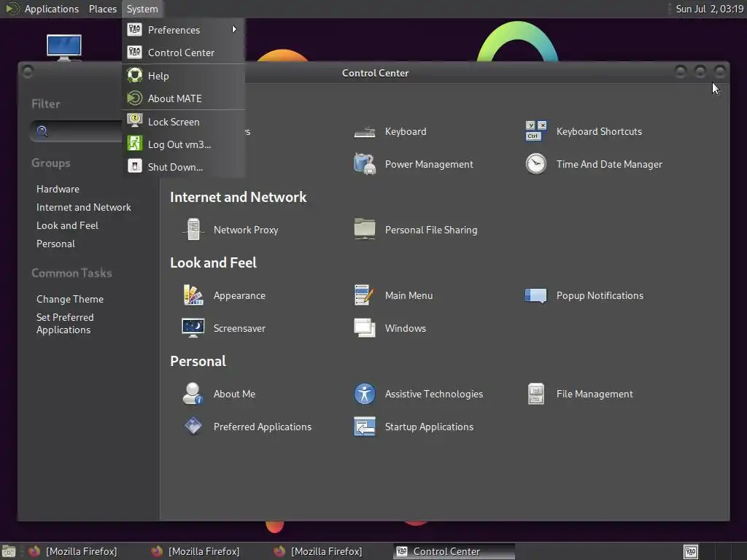
Task: Click the MATE logo in top panel
Action: click(x=12, y=9)
